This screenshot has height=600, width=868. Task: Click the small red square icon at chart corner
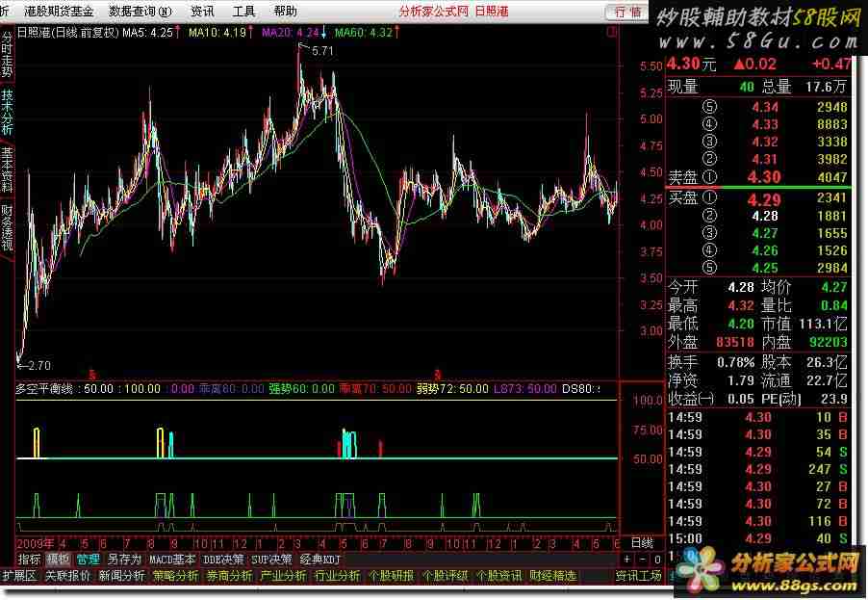(612, 33)
